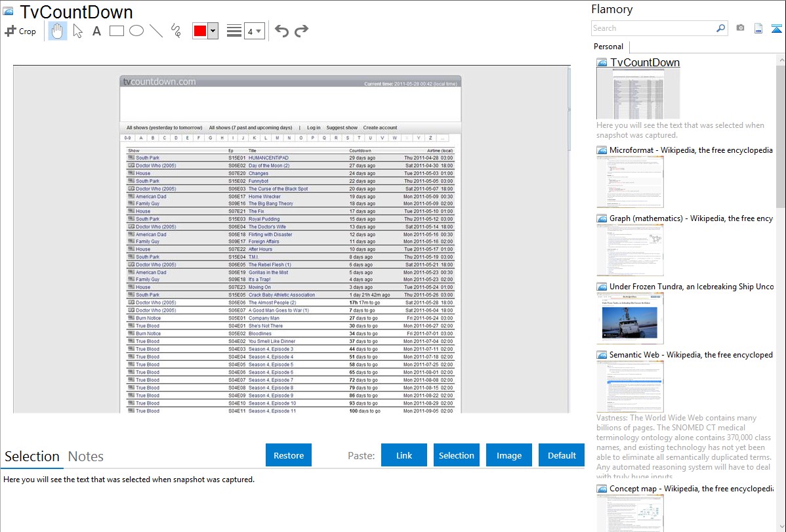The width and height of the screenshot is (786, 532).
Task: Click 'The Curse of the Black Spot' title
Action: [278, 189]
